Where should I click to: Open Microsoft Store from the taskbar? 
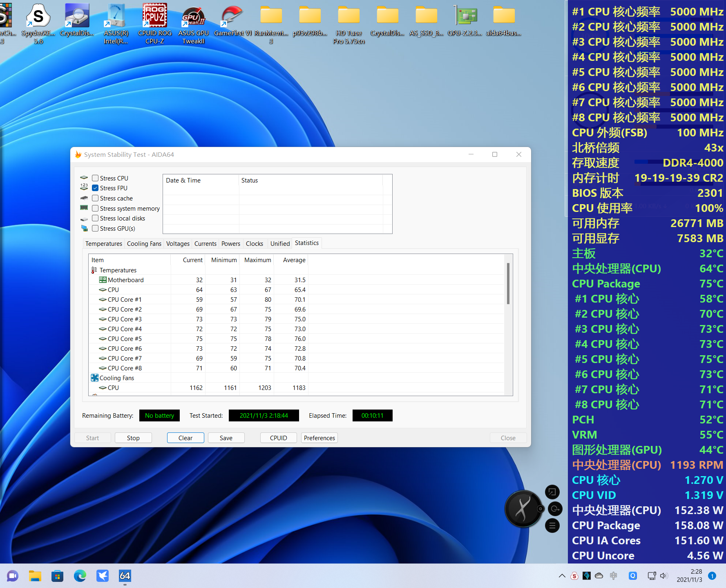coord(57,576)
